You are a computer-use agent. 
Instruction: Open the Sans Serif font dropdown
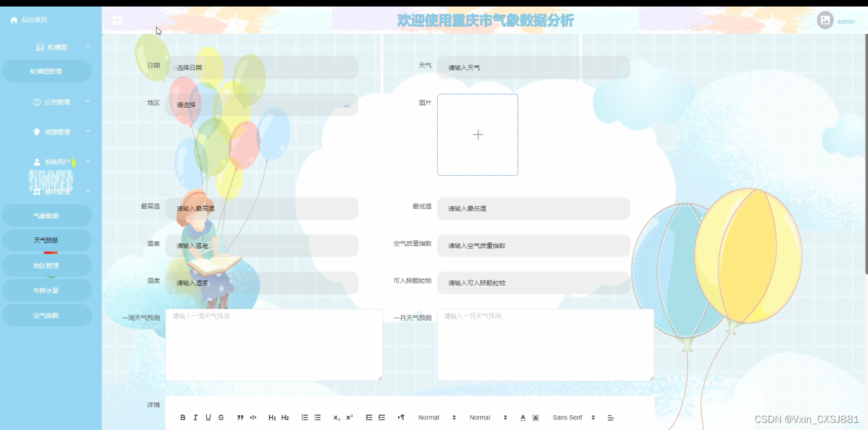tap(574, 418)
